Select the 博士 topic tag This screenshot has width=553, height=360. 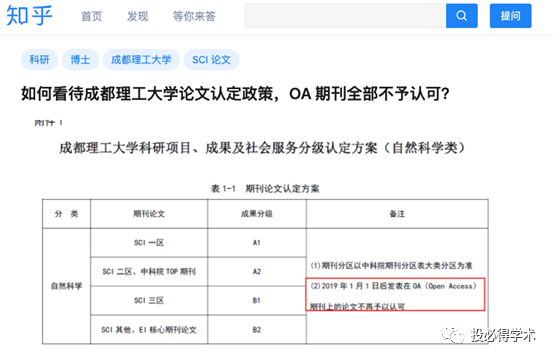click(80, 60)
